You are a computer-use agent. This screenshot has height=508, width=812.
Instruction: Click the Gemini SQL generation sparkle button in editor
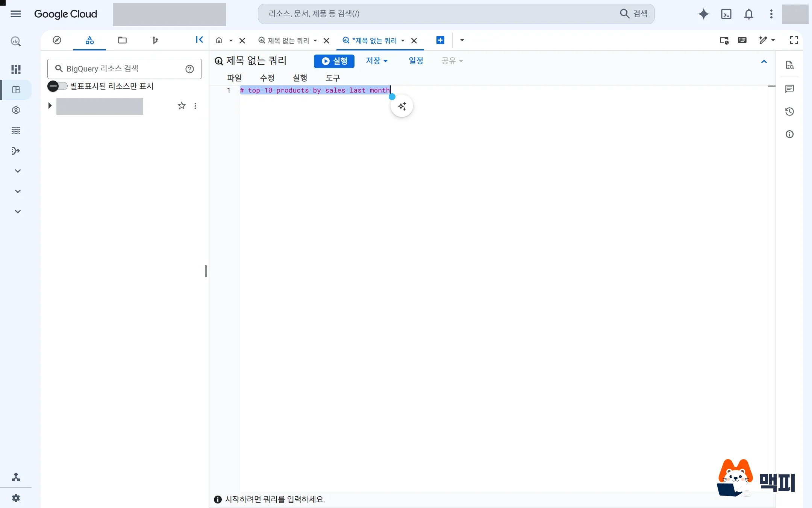click(x=402, y=106)
